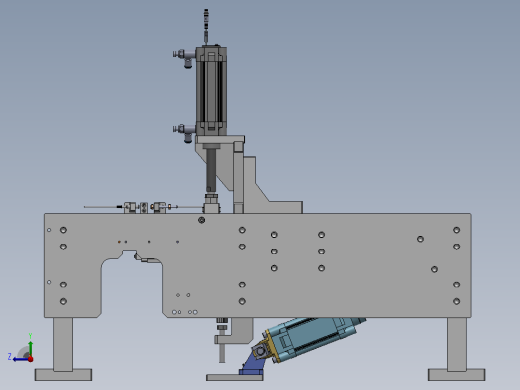This screenshot has width=520, height=390.
Task: Select the rod-end coupling above the main plate
Action: click(211, 203)
